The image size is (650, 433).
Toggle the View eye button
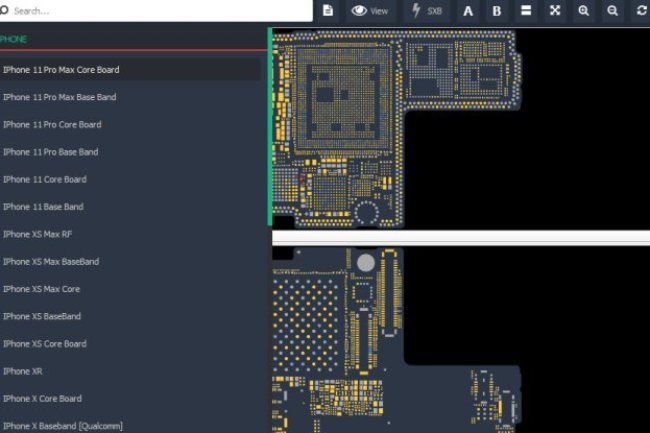(370, 11)
